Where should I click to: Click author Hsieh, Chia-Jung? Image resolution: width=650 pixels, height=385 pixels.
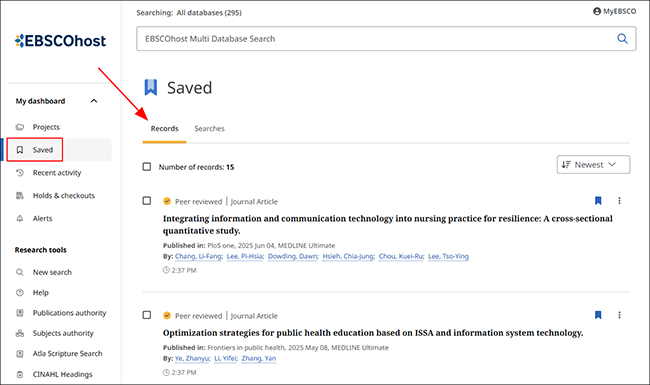[348, 257]
